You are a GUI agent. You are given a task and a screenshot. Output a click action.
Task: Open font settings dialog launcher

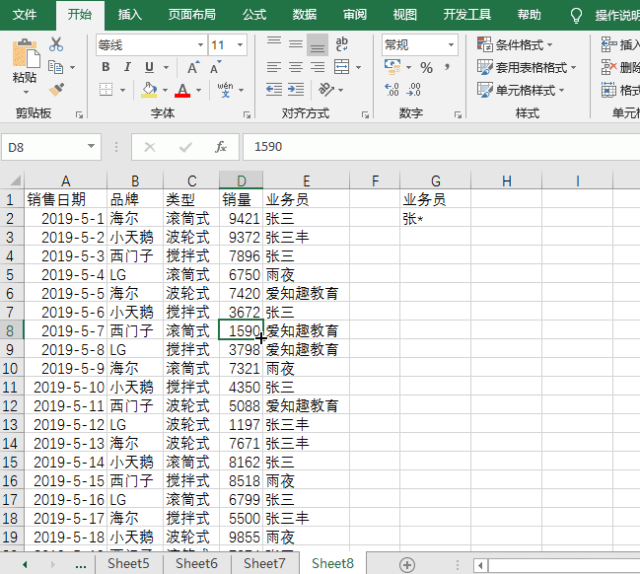[x=247, y=115]
